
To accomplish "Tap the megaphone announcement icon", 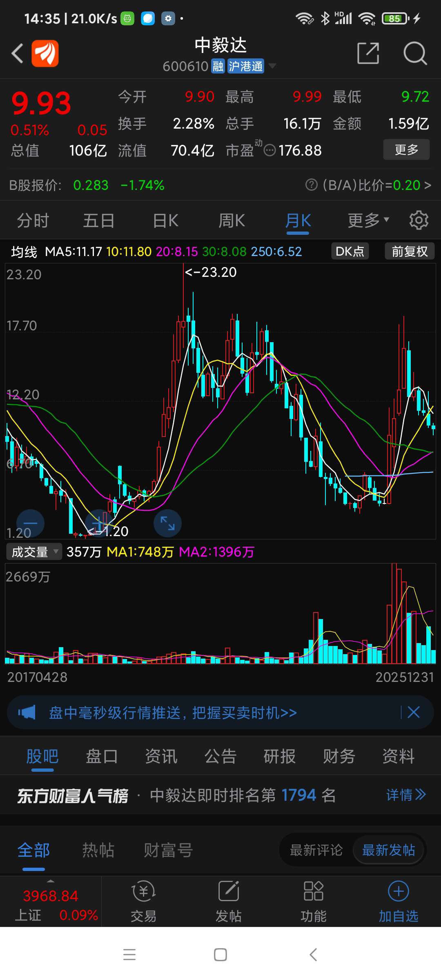I will coord(27,713).
